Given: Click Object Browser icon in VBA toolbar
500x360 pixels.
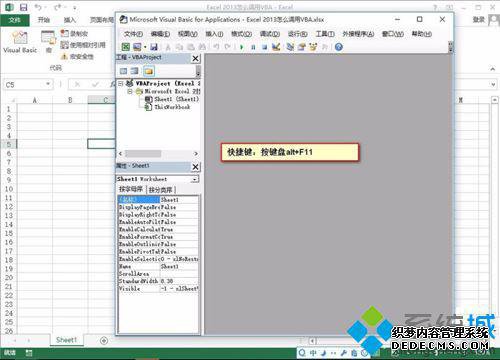Looking at the screenshot, I should click(313, 47).
